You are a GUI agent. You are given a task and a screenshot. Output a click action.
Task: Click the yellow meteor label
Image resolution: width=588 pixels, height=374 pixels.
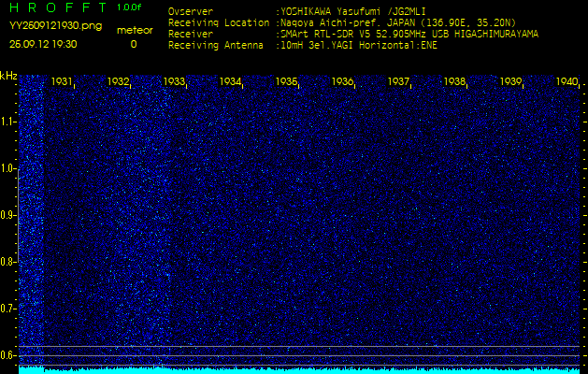pyautogui.click(x=134, y=30)
